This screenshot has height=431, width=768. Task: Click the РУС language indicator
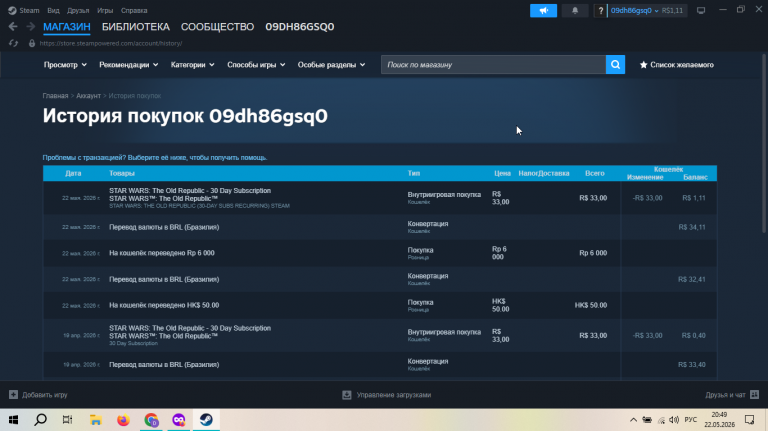(691, 420)
